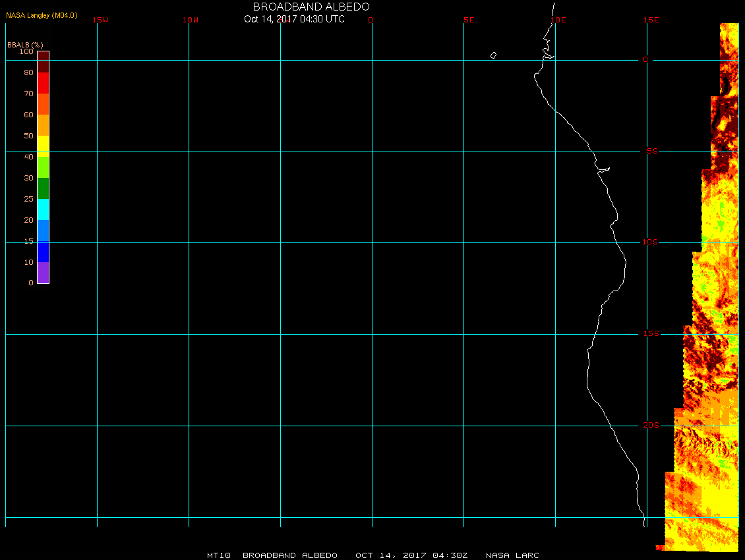Pick the purple 0–10 legend swatch
Image resolution: width=745 pixels, height=560 pixels.
tap(44, 273)
